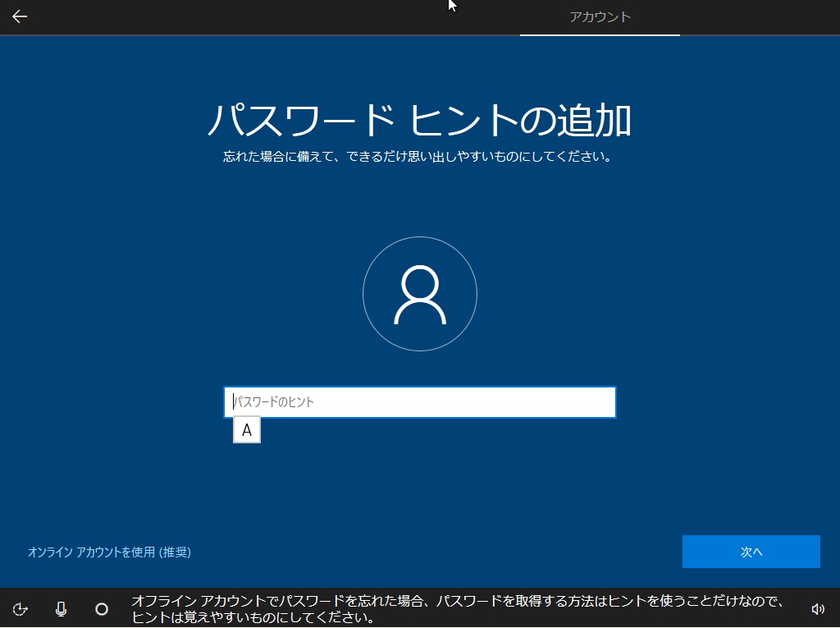The image size is (840, 628).
Task: Open the Ease of Access icon
Action: tap(20, 608)
